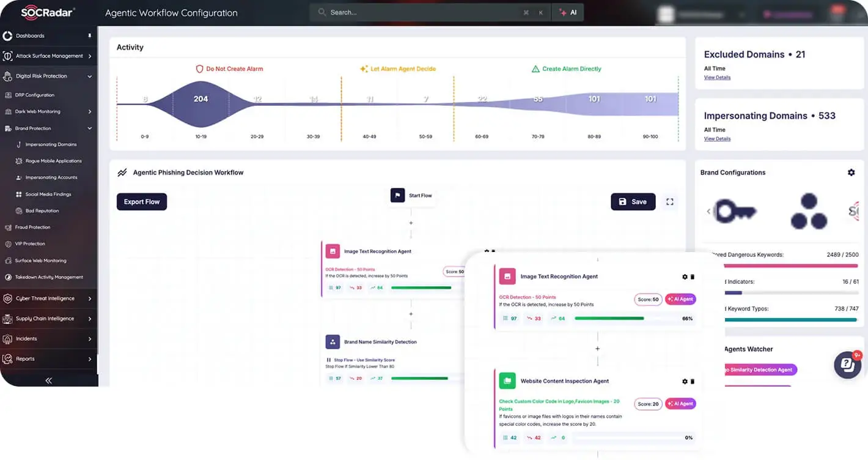Click the key brand logo thumbnail
The image size is (868, 460).
coord(737,212)
